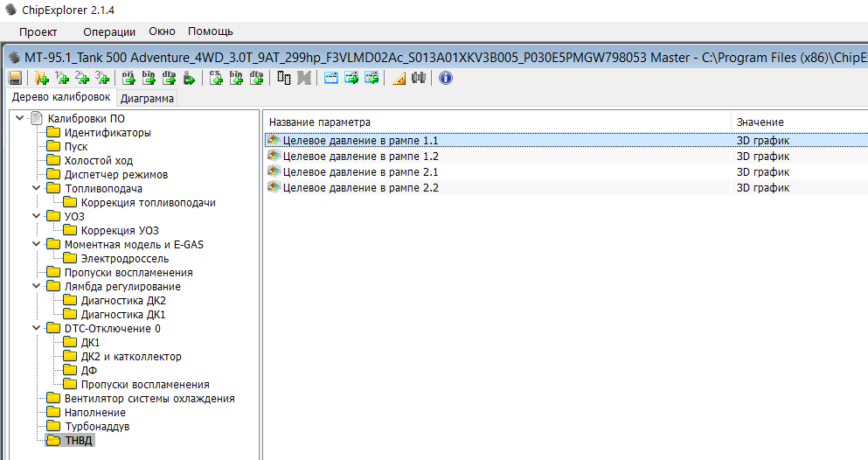Click the triangle ruler toolbar icon
The width and height of the screenshot is (868, 460).
[x=399, y=78]
